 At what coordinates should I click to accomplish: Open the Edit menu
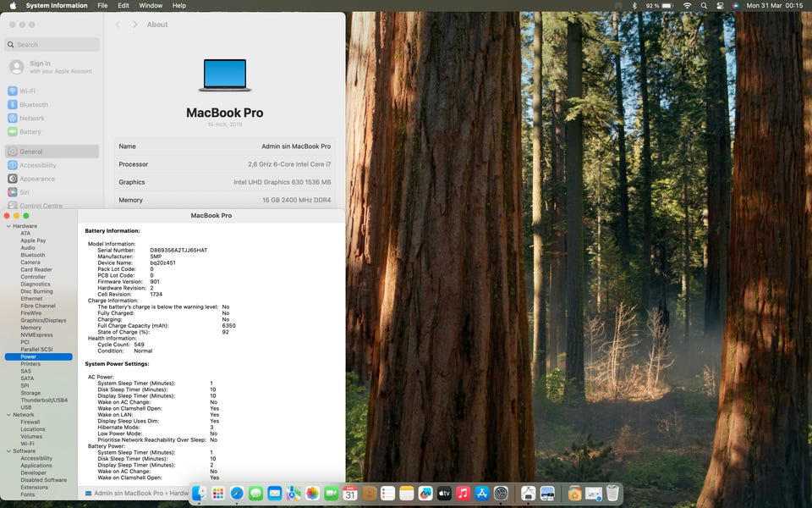[123, 6]
